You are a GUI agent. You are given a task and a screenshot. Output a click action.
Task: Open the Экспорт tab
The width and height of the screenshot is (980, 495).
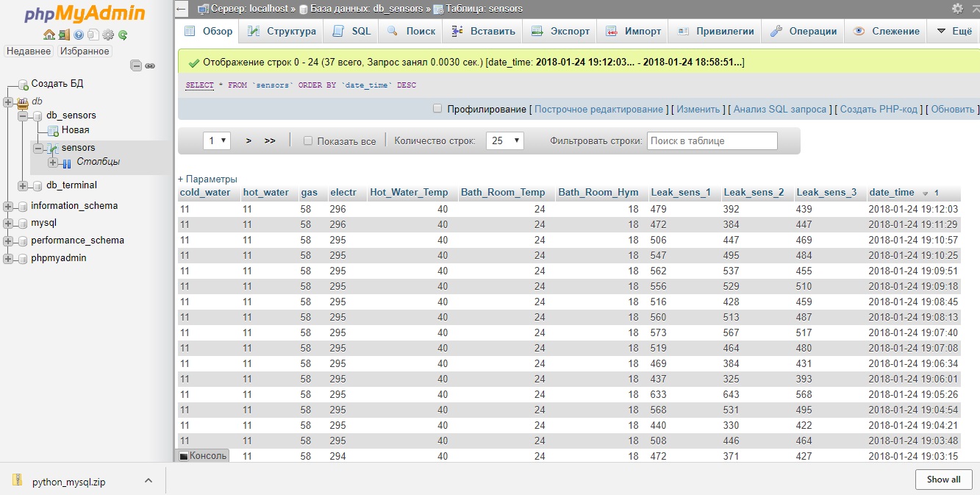point(561,31)
